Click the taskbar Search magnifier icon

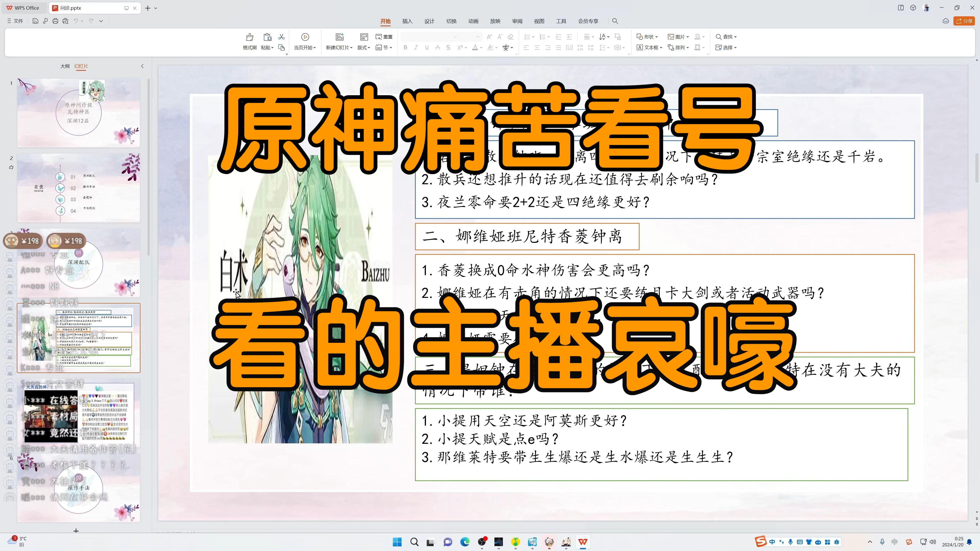[x=414, y=542]
